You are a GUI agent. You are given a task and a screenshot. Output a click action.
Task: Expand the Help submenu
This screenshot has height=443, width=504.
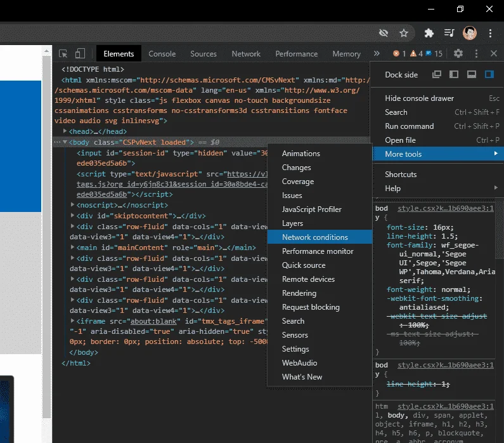[x=439, y=188]
